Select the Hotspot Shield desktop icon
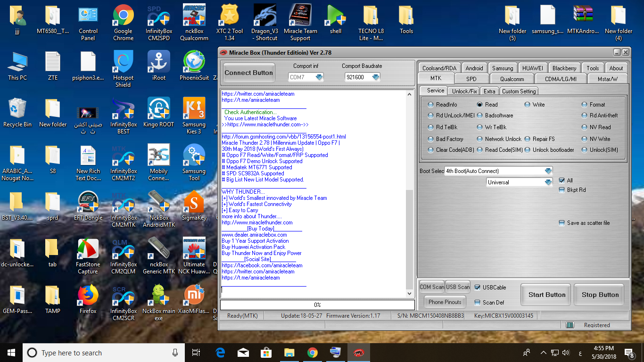 click(x=123, y=70)
